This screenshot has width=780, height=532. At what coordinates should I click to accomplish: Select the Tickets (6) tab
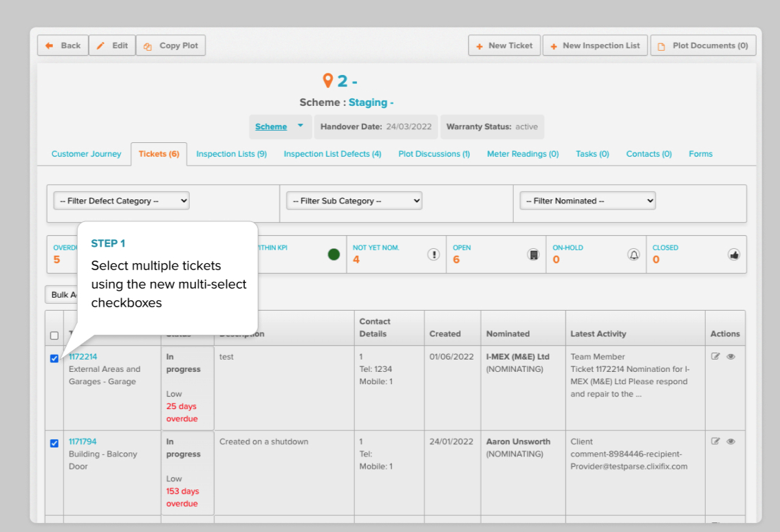pos(159,154)
